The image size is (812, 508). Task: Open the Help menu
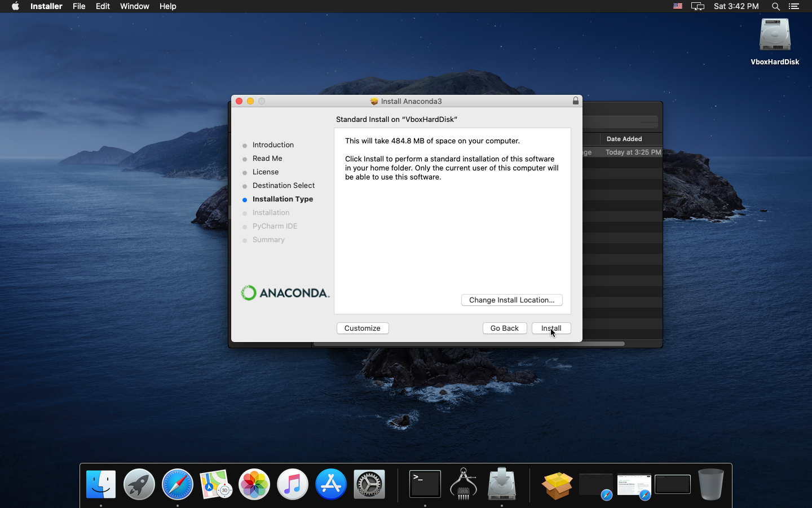[167, 6]
